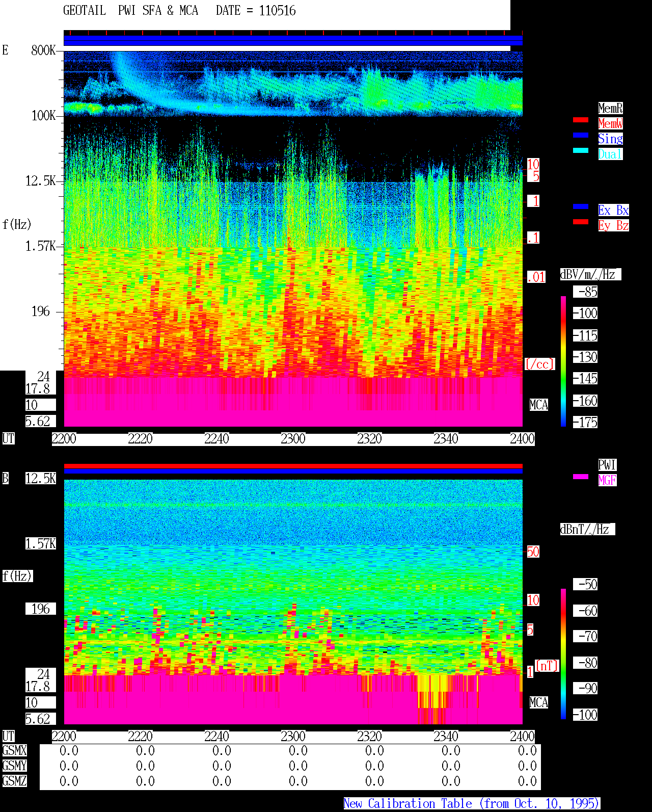Click the [/cc] density axis label
Screen dimensions: 652x812
pyautogui.click(x=539, y=364)
